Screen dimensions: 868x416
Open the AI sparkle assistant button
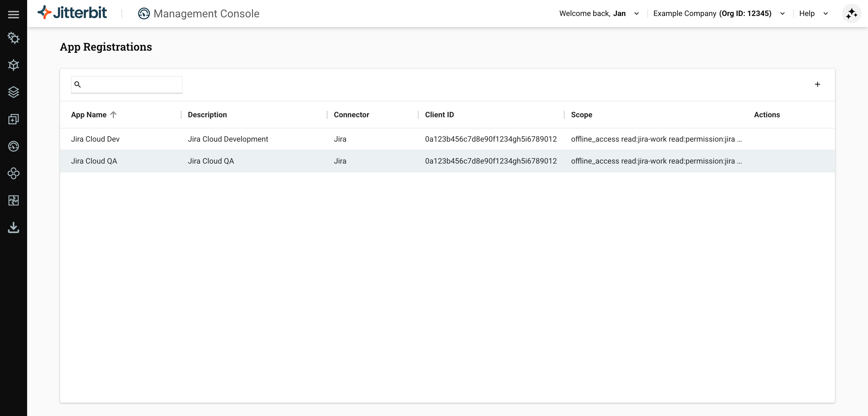tap(851, 14)
